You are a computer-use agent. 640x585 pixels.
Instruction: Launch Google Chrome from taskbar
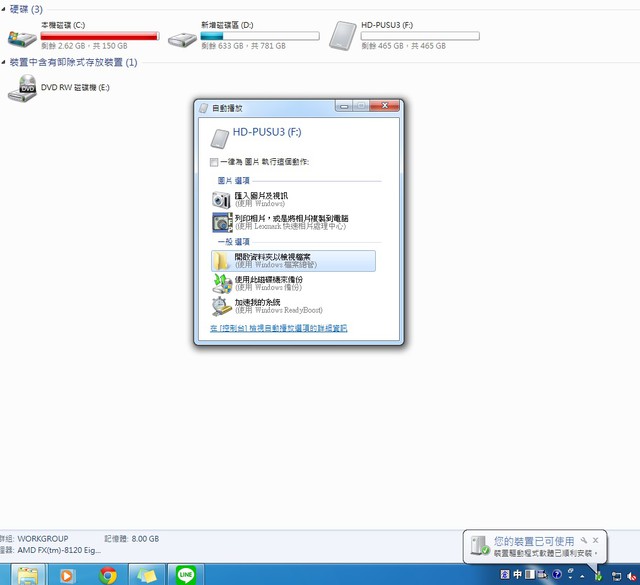point(108,576)
